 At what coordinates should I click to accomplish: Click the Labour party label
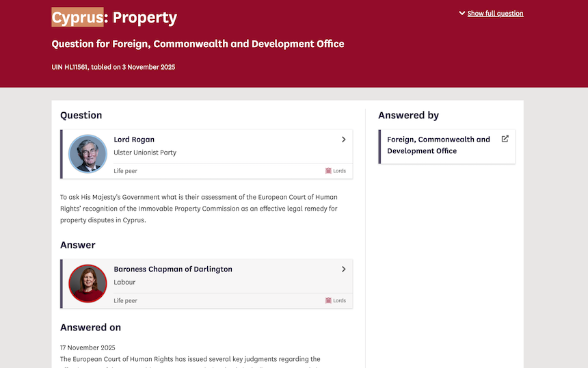coord(124,282)
